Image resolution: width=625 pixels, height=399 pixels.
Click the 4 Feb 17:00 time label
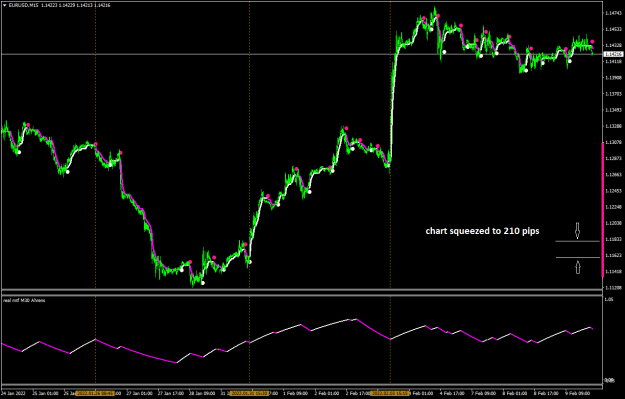point(452,393)
